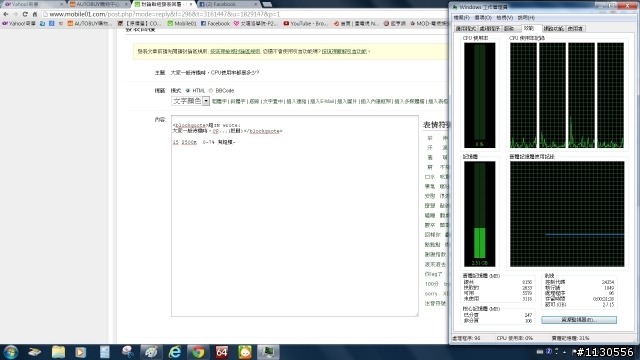Open the Windows Start menu

11,352
